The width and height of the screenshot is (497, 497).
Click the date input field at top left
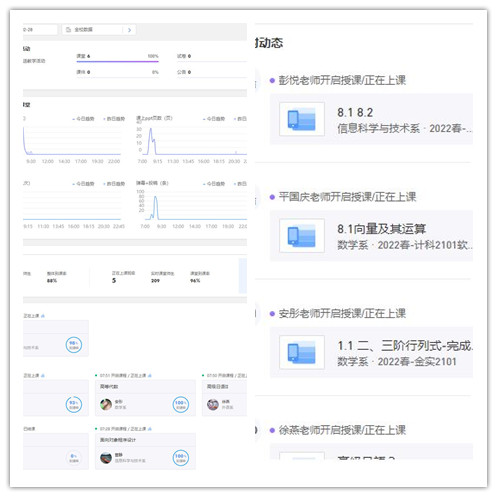coord(40,30)
